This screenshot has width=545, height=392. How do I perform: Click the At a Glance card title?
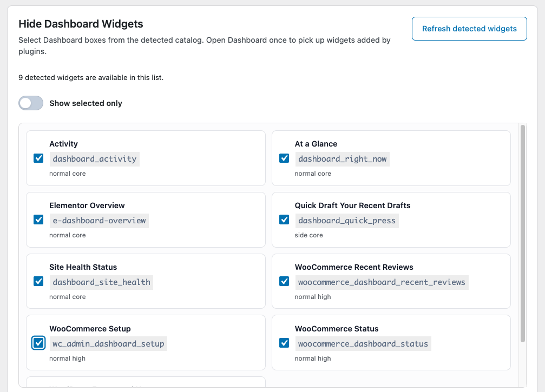pos(316,144)
